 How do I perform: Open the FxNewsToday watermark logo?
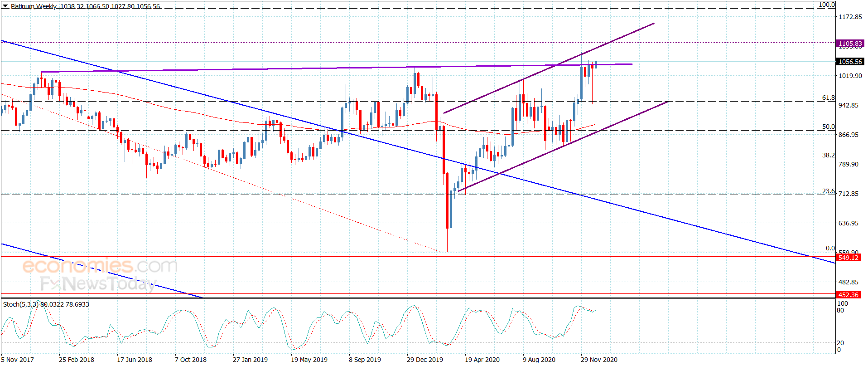[98, 284]
